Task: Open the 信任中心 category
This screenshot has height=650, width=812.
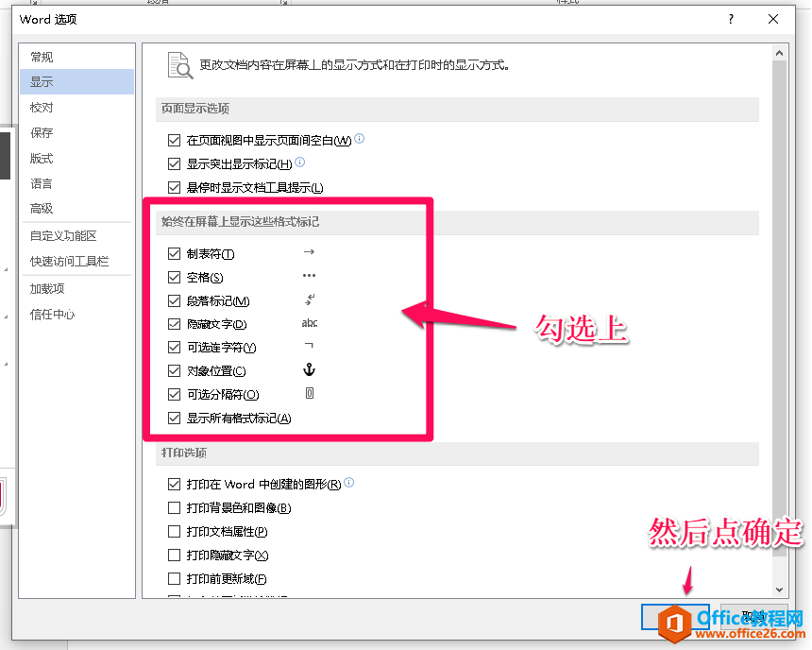Action: click(x=76, y=314)
